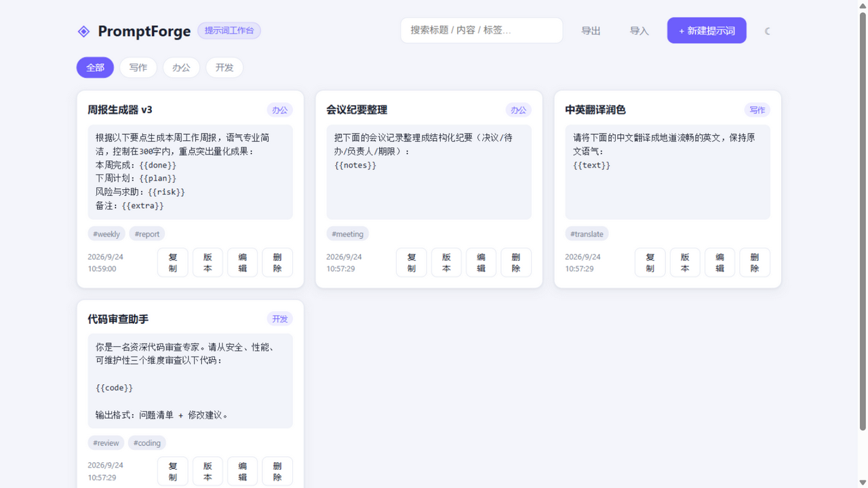Delete the 会议纪要整理 prompt

point(516,262)
